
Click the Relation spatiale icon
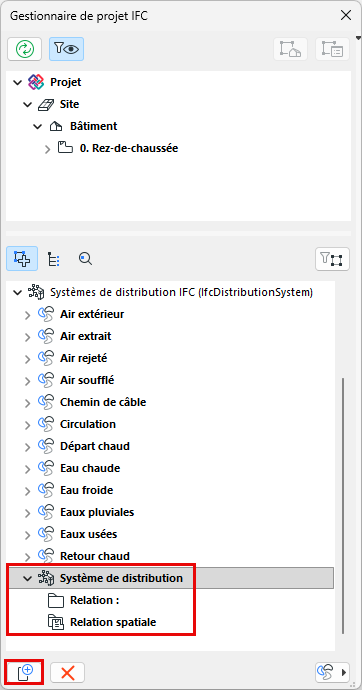[x=56, y=622]
